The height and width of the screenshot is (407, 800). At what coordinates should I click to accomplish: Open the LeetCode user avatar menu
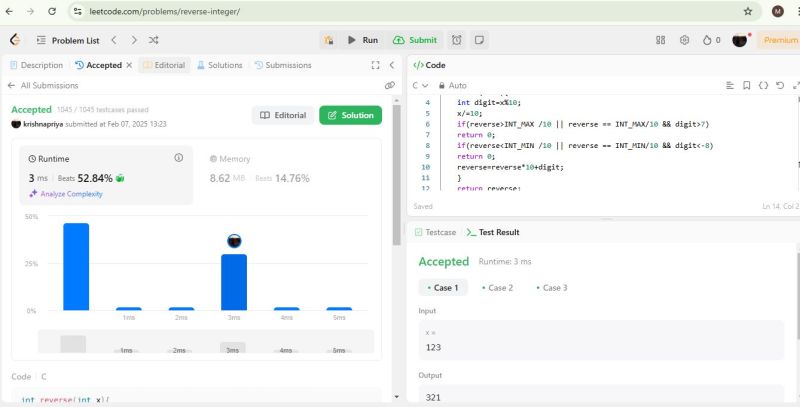coord(740,40)
